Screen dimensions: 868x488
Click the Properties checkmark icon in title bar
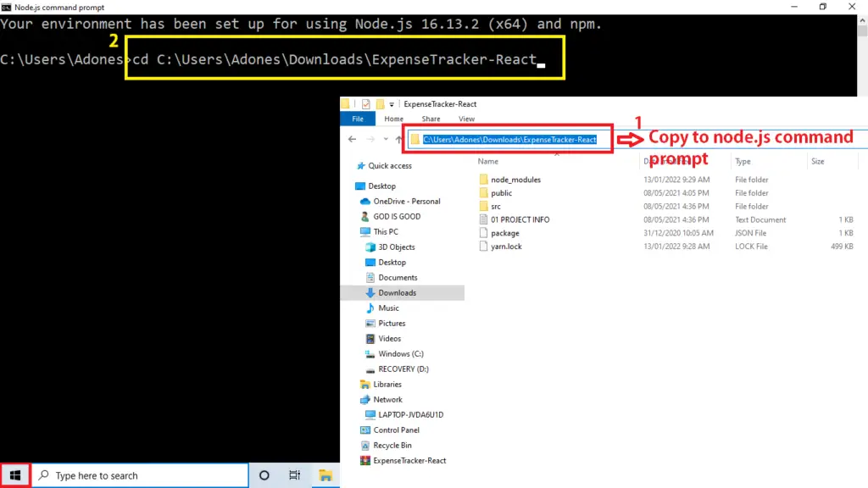point(366,104)
